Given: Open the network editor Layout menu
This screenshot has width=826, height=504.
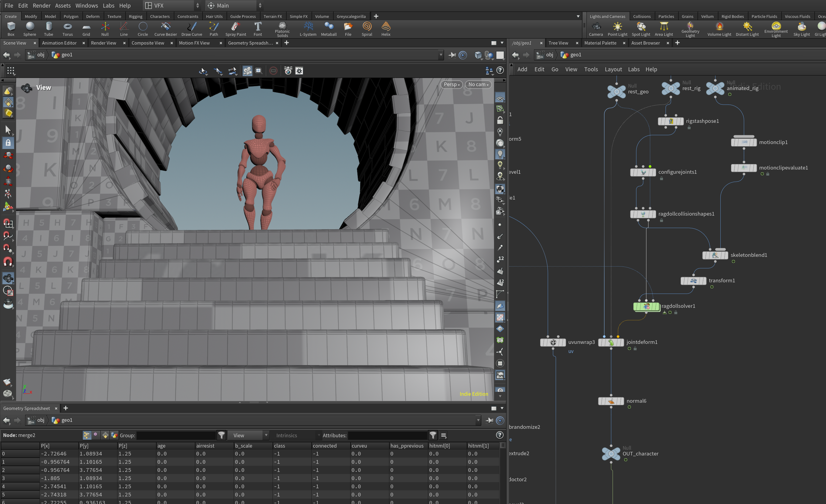Looking at the screenshot, I should pos(613,69).
